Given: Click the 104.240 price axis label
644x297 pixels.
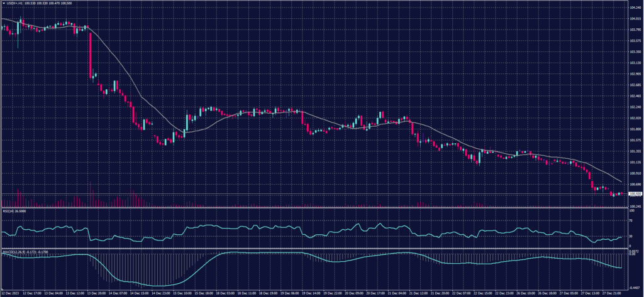Looking at the screenshot, I should tap(634, 8).
